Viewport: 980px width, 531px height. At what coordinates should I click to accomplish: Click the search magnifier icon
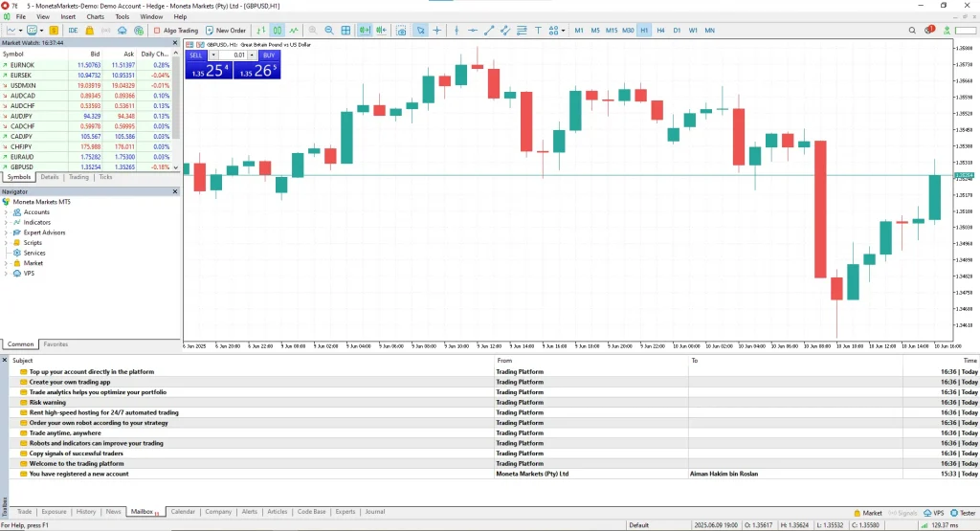912,30
